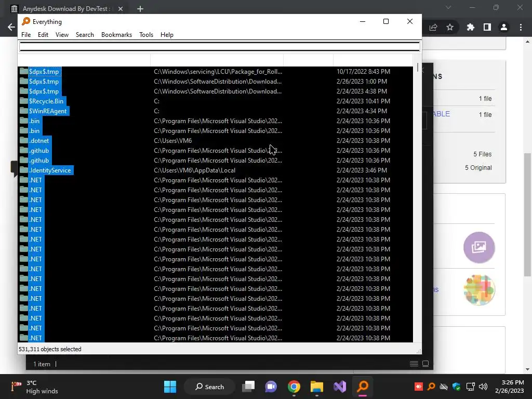Close the Anydesk Download browser tab
The width and height of the screenshot is (532, 399).
coord(121,9)
